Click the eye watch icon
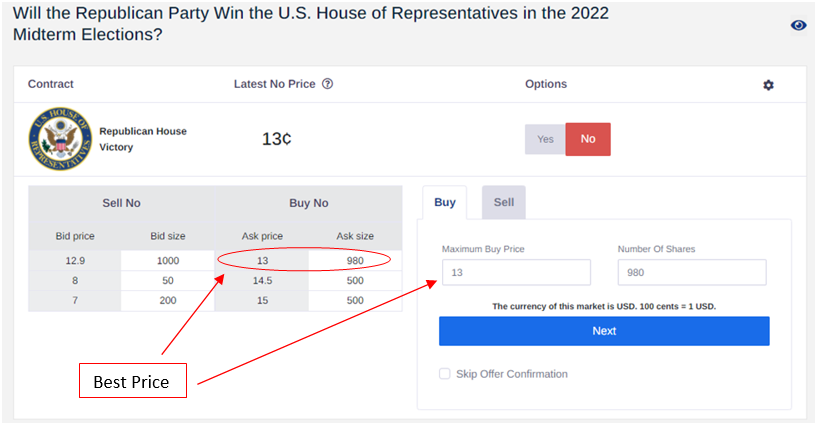Image resolution: width=819 pixels, height=423 pixels. [x=798, y=25]
